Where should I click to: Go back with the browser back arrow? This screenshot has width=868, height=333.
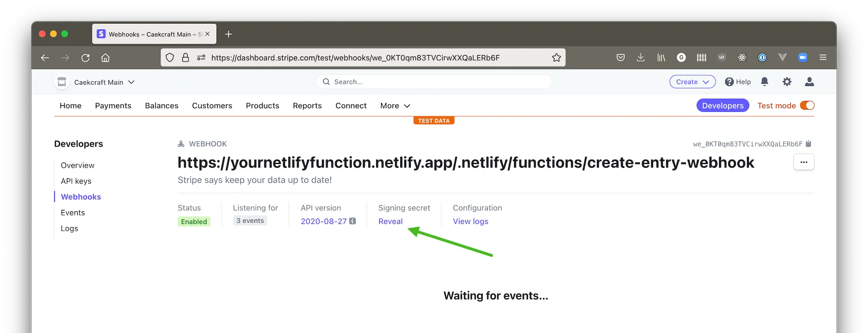click(45, 57)
